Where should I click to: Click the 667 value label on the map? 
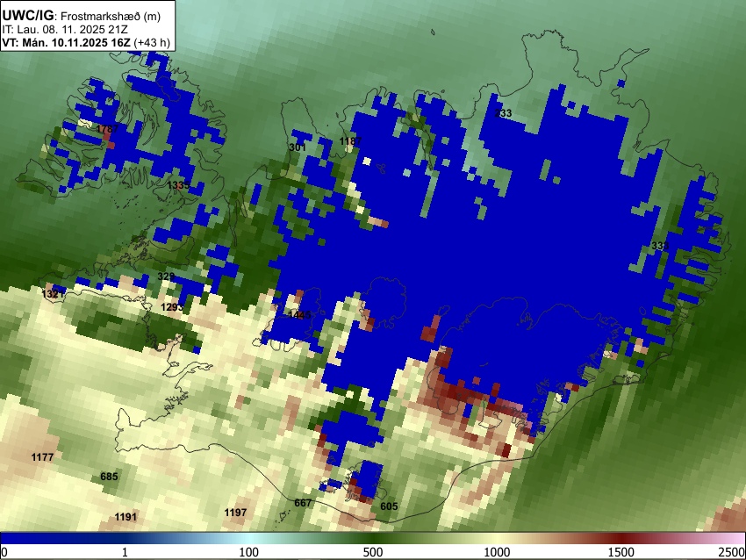point(303,502)
